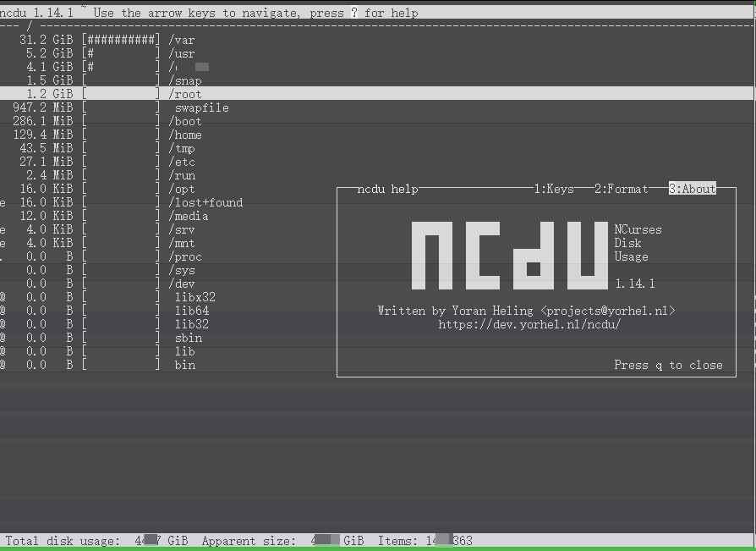Click the 31.2 GiB size value
The image size is (756, 551).
point(47,40)
